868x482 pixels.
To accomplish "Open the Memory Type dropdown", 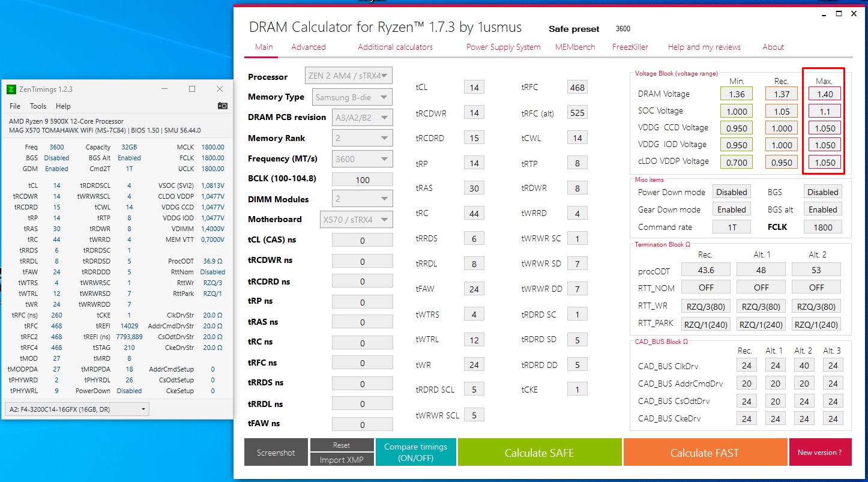I will [352, 97].
